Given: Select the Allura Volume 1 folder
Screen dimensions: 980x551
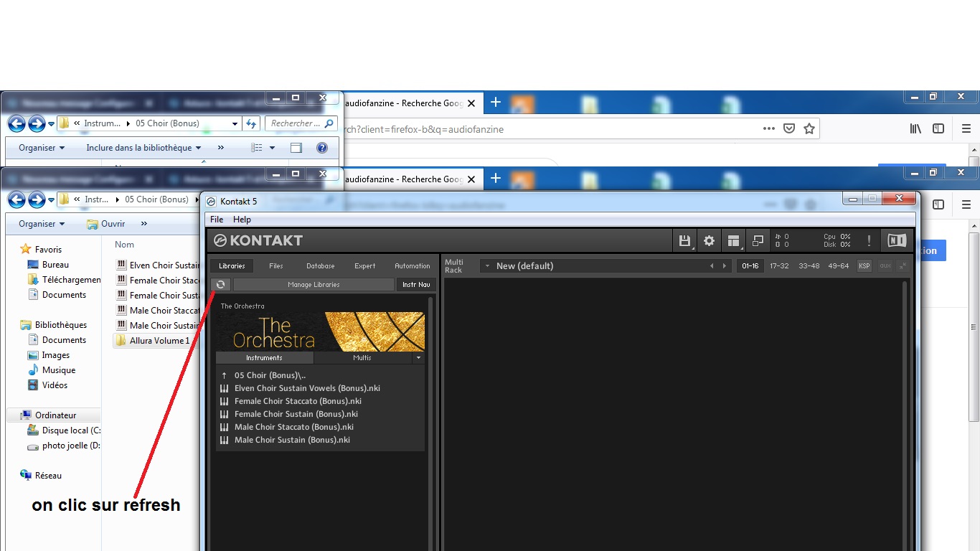Looking at the screenshot, I should [153, 341].
